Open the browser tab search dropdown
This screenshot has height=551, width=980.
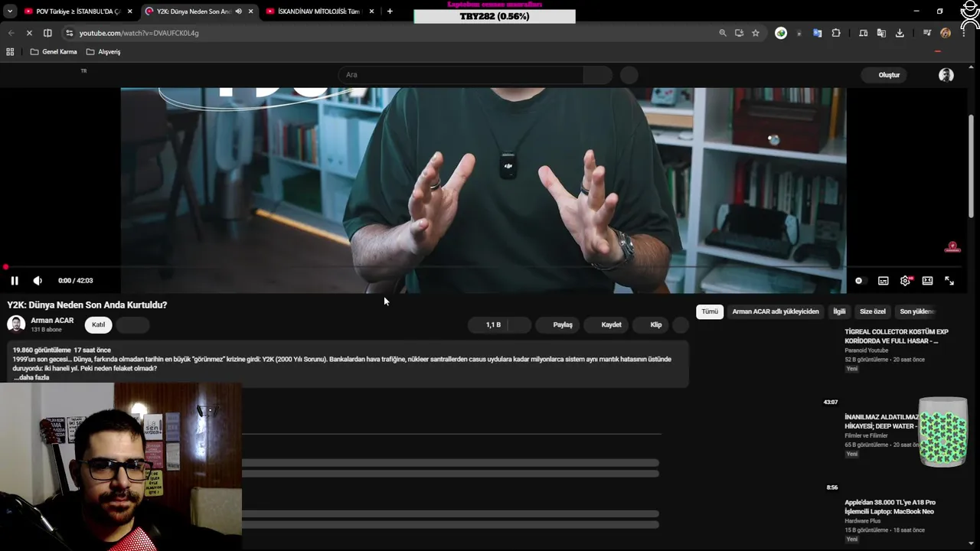tap(10, 11)
